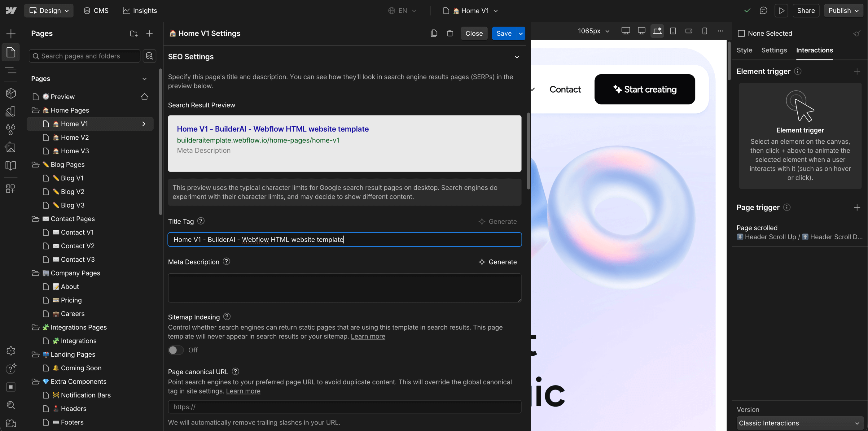Create a new page folder
This screenshot has height=431, width=868.
134,33
